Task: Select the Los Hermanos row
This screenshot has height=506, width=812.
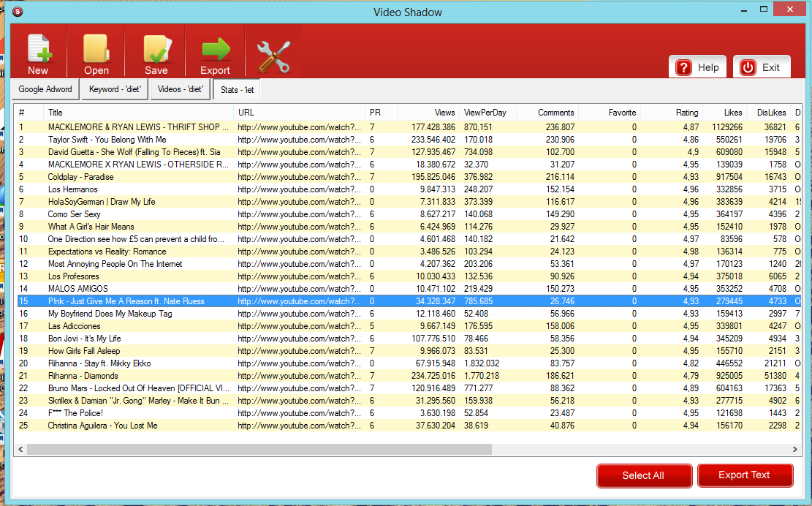Action: (409, 189)
